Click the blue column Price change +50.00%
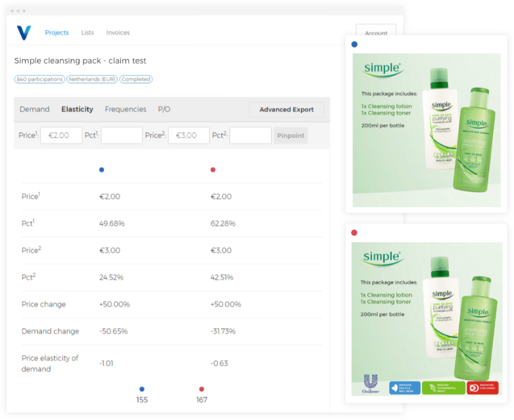Viewport: 514px width, 420px height. point(114,304)
